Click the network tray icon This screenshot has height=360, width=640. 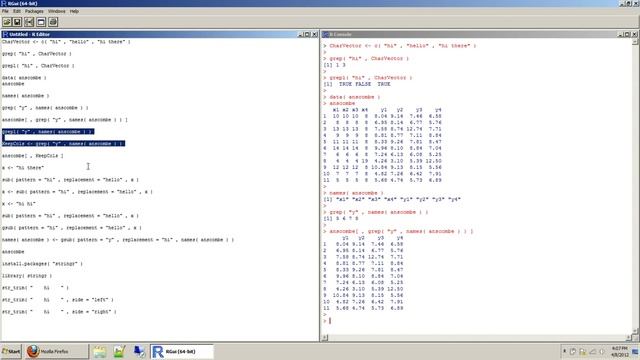(x=593, y=351)
